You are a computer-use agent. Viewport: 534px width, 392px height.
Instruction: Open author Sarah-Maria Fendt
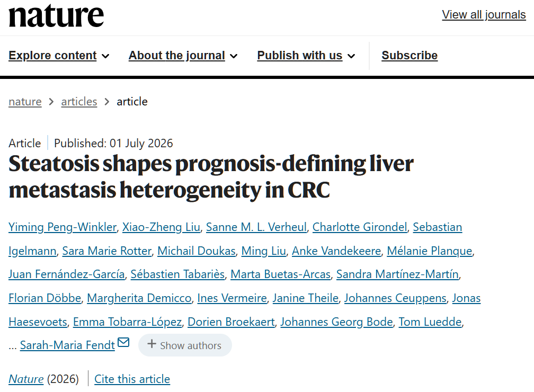point(67,345)
